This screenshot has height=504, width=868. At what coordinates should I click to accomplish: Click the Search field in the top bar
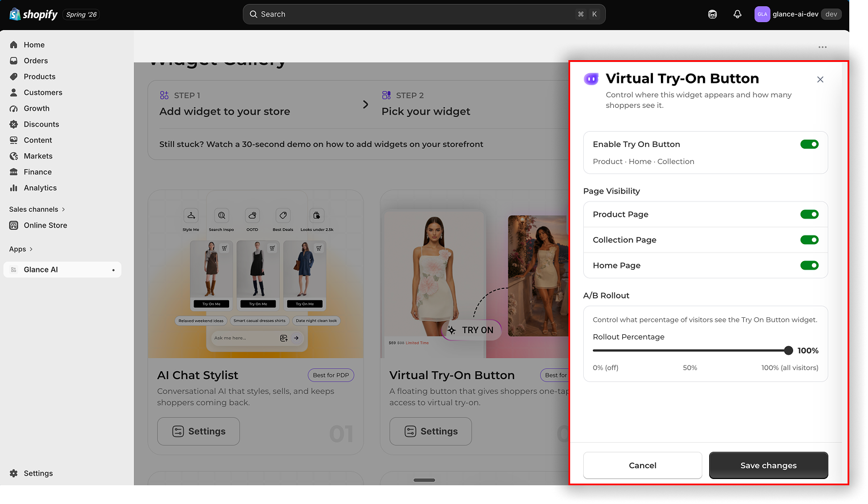click(424, 14)
